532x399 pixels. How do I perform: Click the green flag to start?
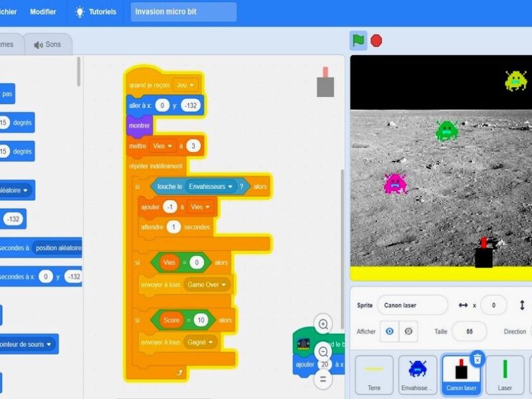pyautogui.click(x=358, y=41)
